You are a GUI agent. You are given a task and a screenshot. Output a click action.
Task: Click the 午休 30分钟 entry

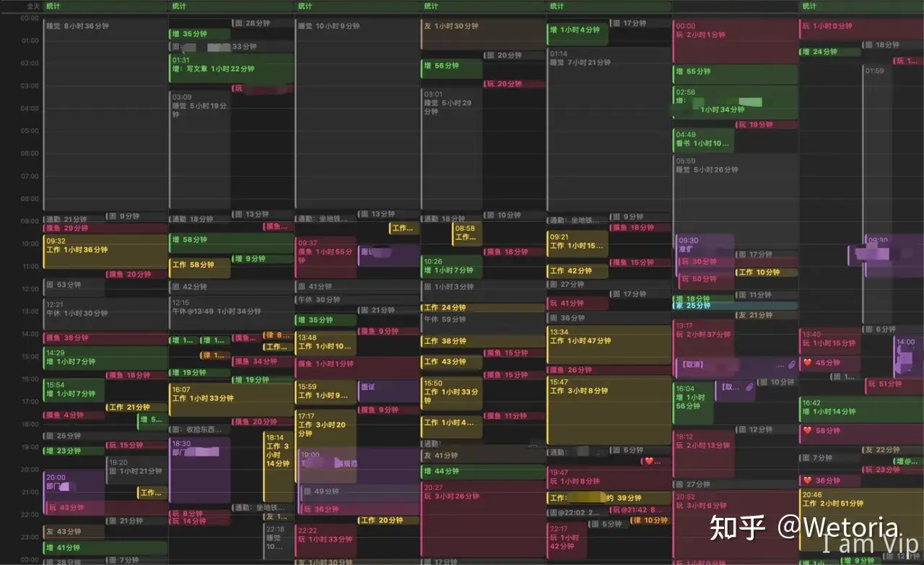click(357, 300)
